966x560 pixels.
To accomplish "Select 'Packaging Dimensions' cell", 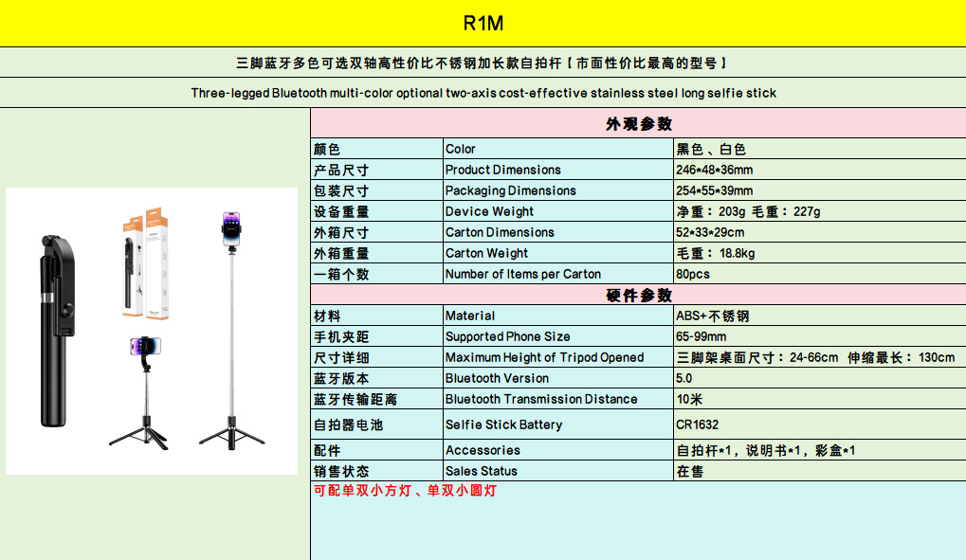I will point(558,190).
